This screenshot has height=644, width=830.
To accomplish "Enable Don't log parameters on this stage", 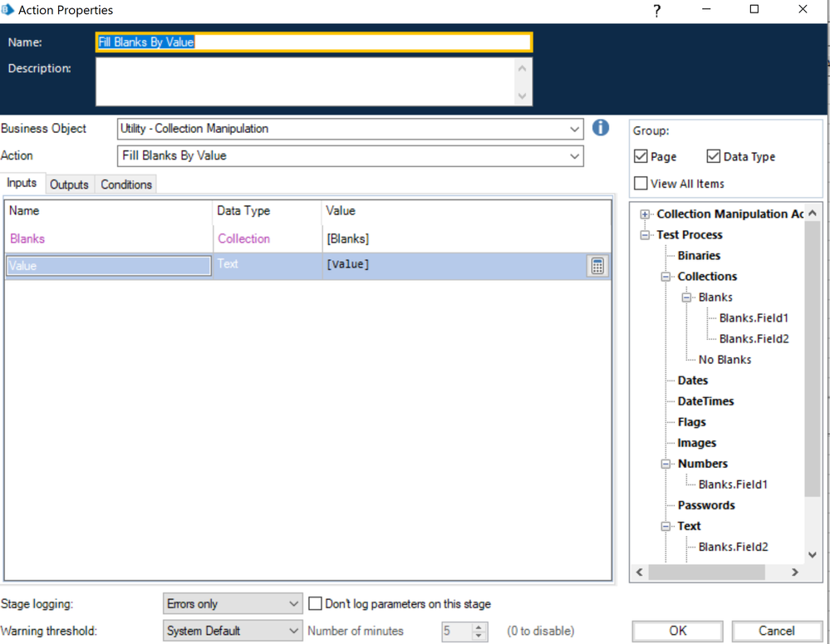I will [x=315, y=604].
